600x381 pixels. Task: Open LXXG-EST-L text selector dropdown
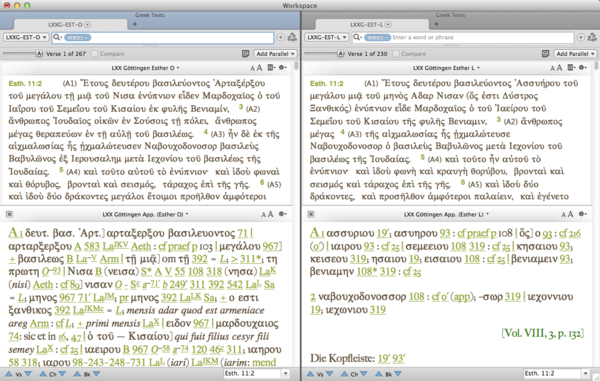pyautogui.click(x=326, y=37)
